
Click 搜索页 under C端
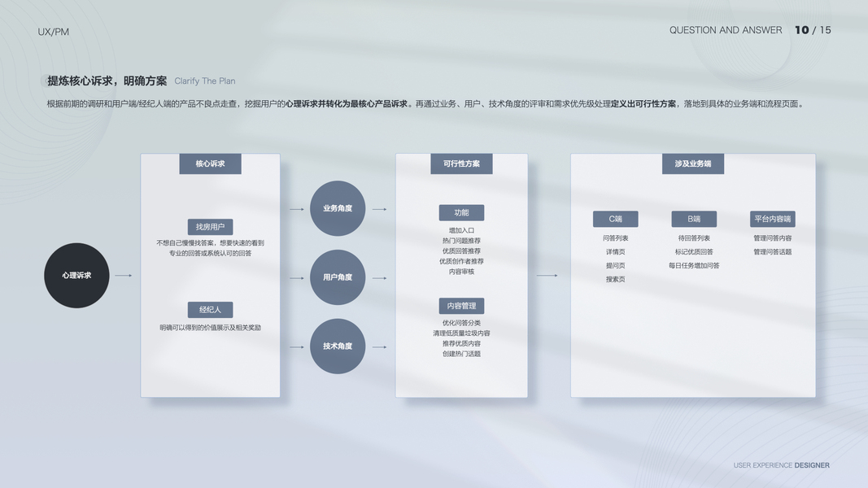click(616, 280)
